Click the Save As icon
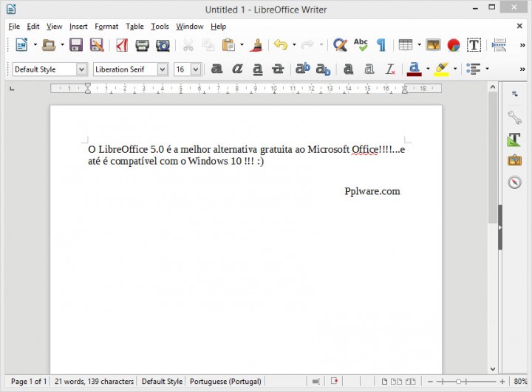The width and height of the screenshot is (532, 392). click(97, 45)
